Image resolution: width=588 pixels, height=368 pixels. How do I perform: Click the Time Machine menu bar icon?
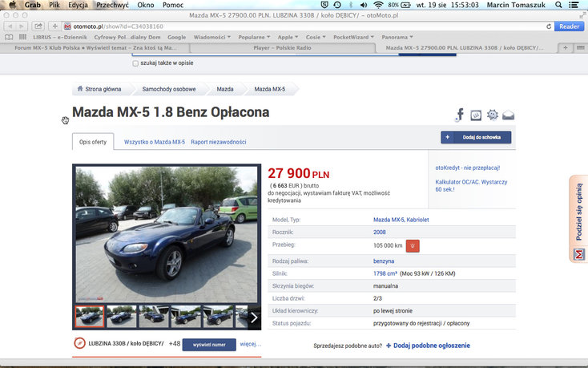[x=337, y=5]
